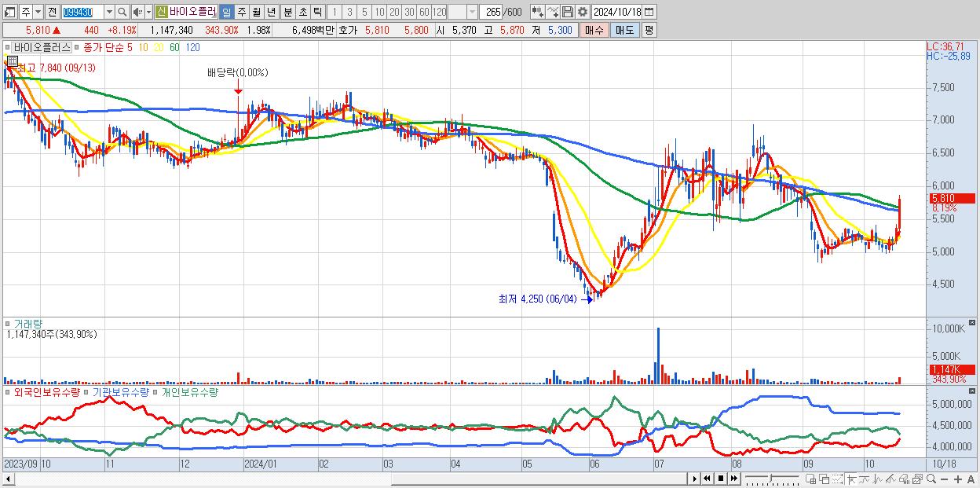Image resolution: width=980 pixels, height=488 pixels.
Task: Click the eraser drawing tool icon
Action: pyautogui.click(x=890, y=479)
